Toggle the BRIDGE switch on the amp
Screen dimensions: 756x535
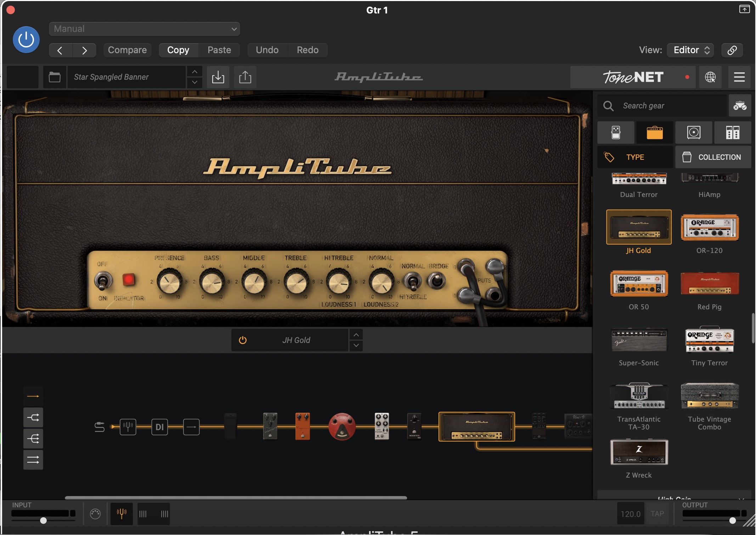[437, 281]
